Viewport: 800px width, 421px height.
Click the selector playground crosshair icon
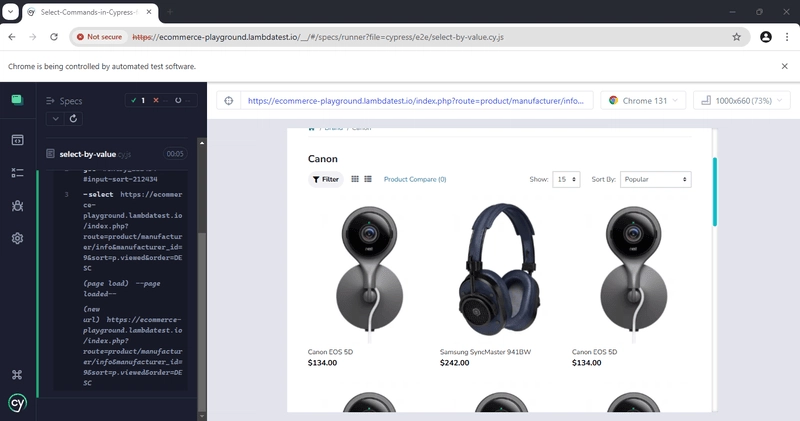click(x=229, y=101)
